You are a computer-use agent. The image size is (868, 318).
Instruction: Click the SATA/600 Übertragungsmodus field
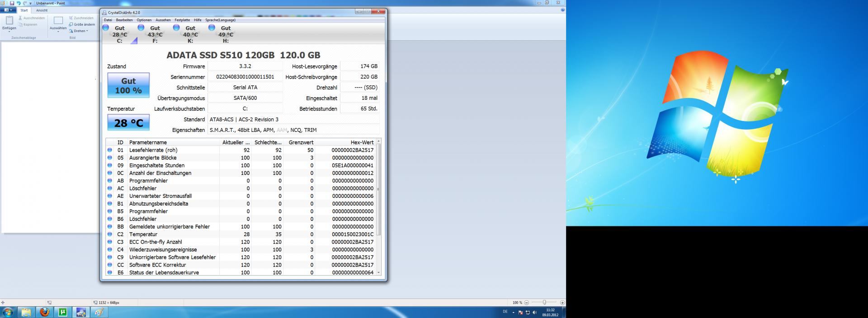pos(245,98)
